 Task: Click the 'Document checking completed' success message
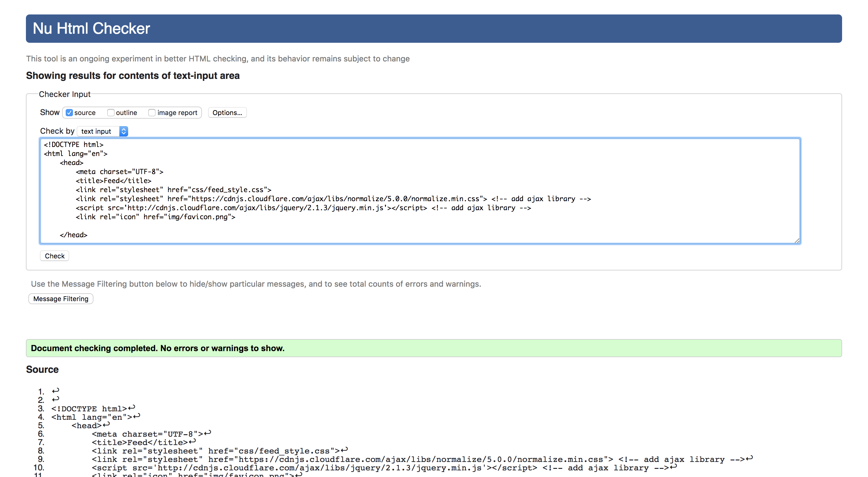click(x=434, y=348)
